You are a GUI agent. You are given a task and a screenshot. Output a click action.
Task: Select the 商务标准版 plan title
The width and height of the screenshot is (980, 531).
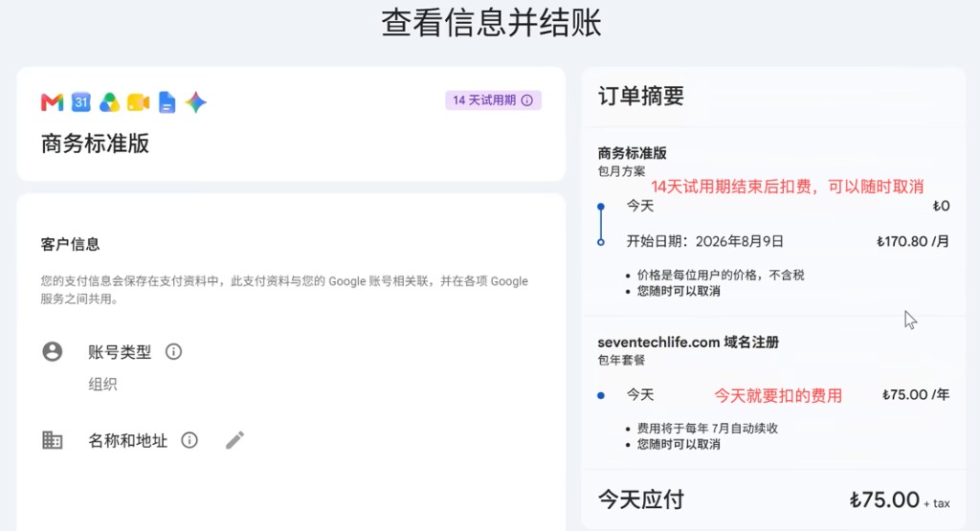(95, 144)
